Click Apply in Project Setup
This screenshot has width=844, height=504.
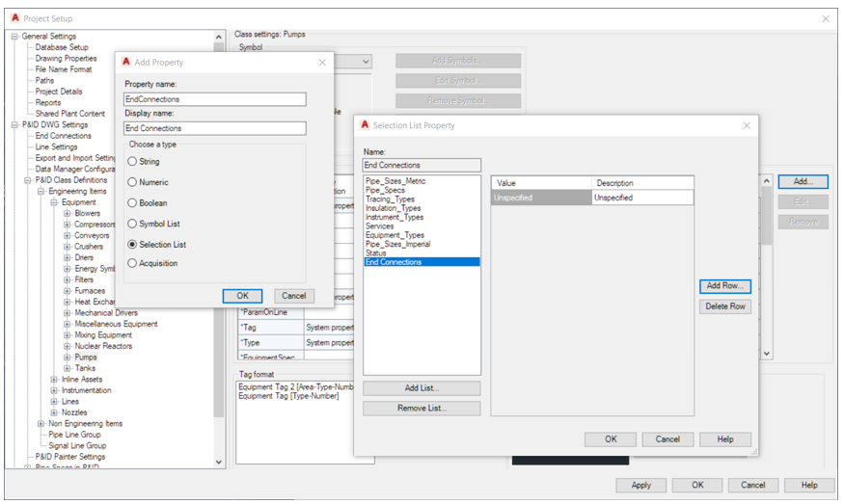click(641, 485)
